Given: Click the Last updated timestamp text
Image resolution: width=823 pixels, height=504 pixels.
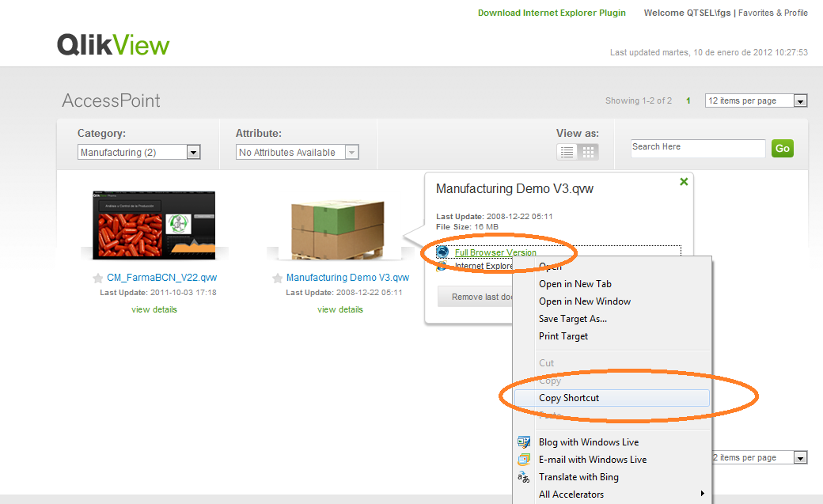Looking at the screenshot, I should point(708,52).
